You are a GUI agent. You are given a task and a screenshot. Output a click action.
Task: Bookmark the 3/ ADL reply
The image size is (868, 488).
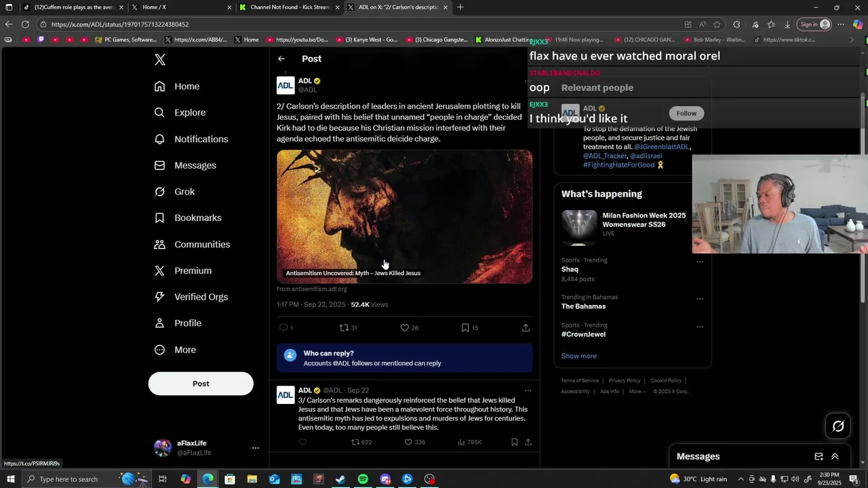coord(515,442)
